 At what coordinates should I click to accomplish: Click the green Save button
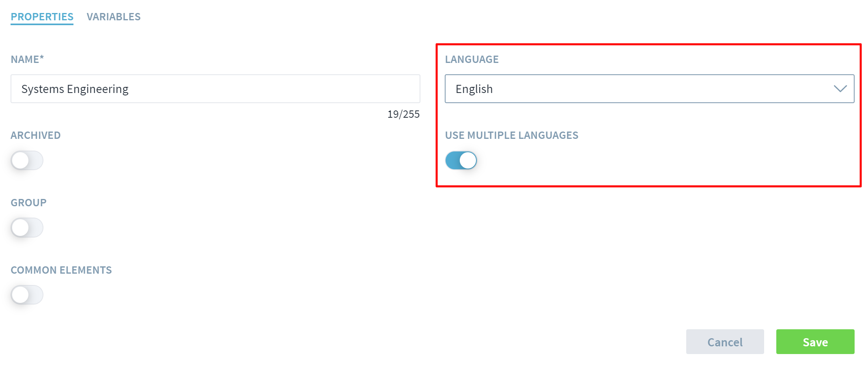pyautogui.click(x=815, y=342)
